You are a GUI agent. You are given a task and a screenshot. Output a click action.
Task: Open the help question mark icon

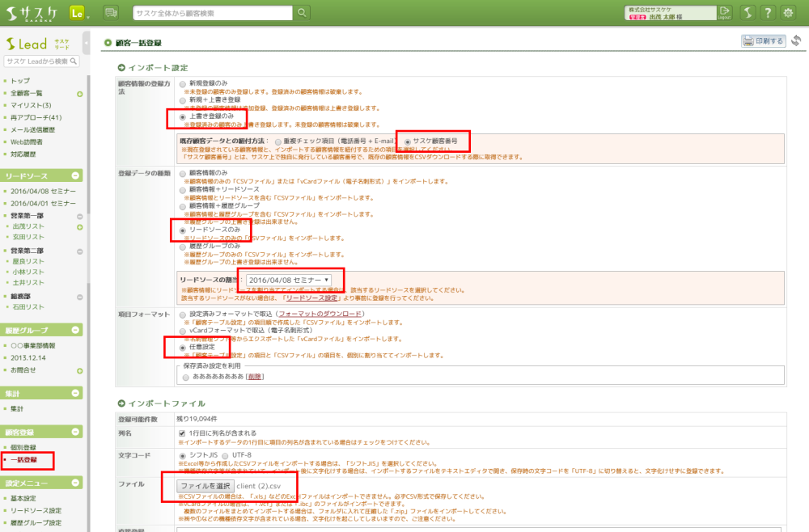766,13
